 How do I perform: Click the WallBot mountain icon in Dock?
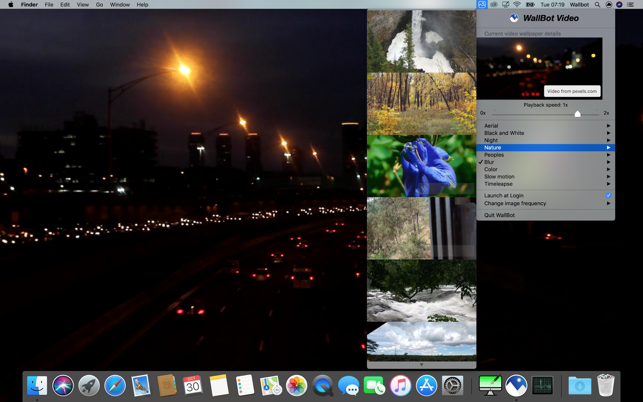516,386
